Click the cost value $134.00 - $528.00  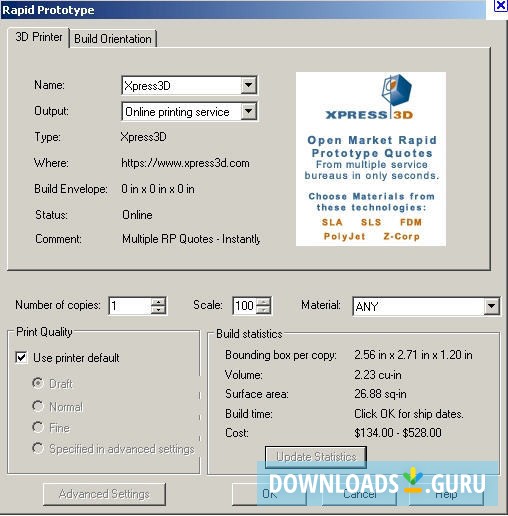tap(398, 433)
